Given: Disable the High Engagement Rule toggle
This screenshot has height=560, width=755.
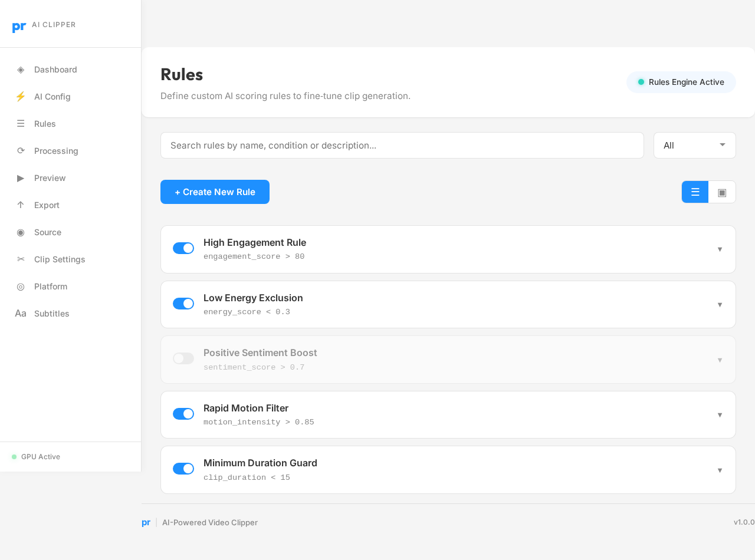Looking at the screenshot, I should coord(183,248).
